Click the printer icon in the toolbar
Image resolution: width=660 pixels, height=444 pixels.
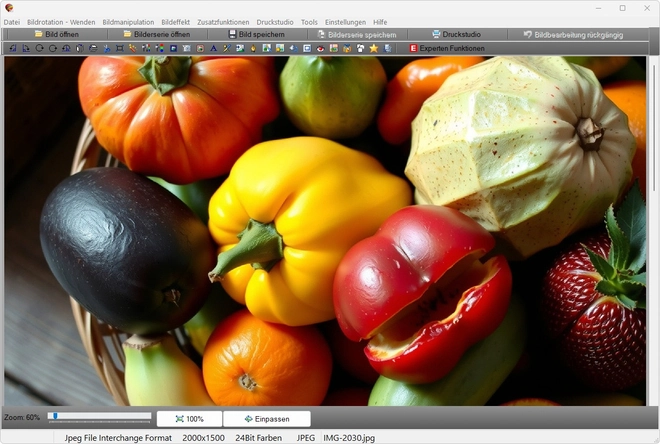click(93, 48)
